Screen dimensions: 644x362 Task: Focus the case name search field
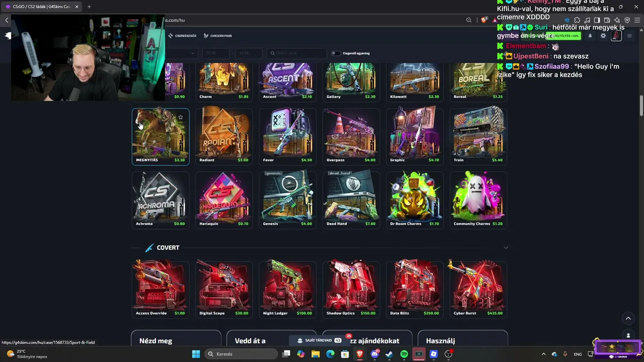pos(297,53)
